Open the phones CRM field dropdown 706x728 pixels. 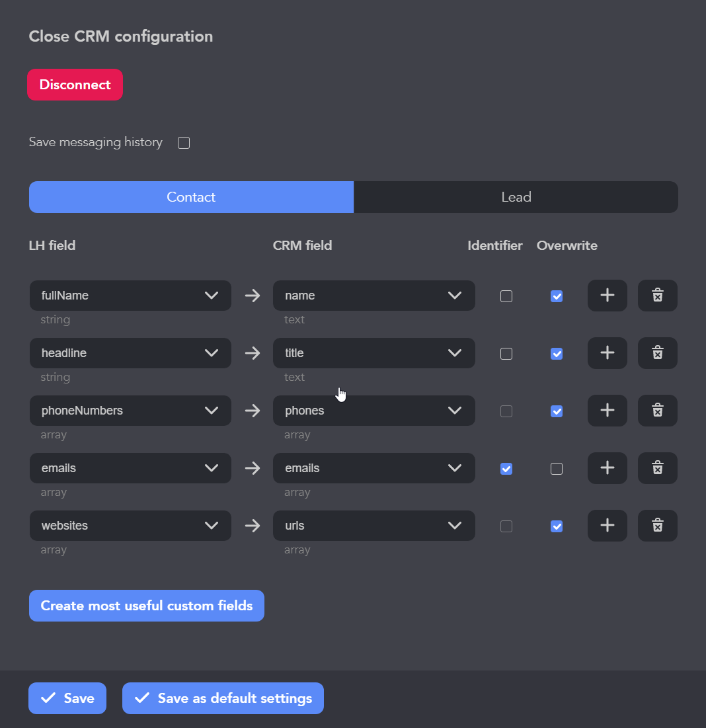pos(373,411)
